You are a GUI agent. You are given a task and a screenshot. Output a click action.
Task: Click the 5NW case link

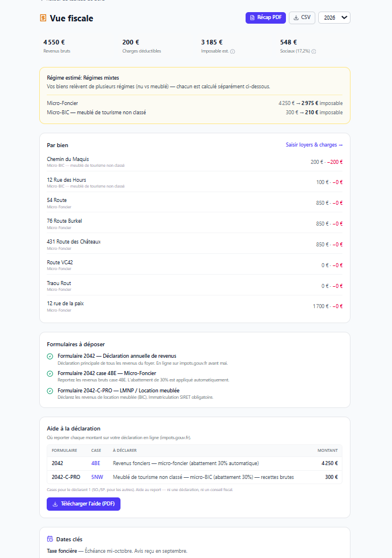(97, 477)
